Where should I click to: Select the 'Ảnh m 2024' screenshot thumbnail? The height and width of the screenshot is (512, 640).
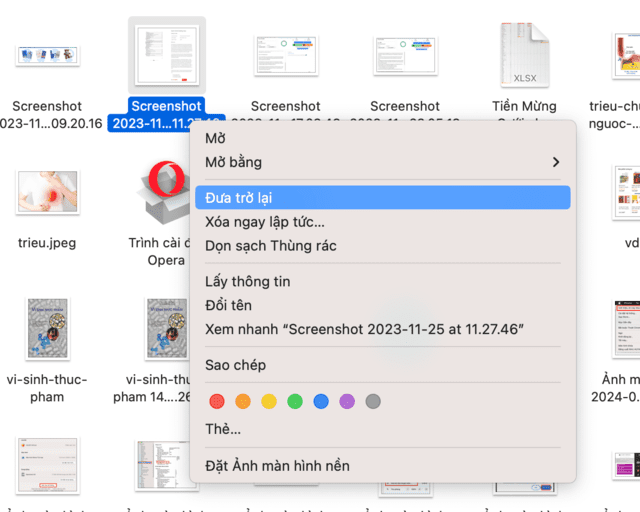(627, 328)
